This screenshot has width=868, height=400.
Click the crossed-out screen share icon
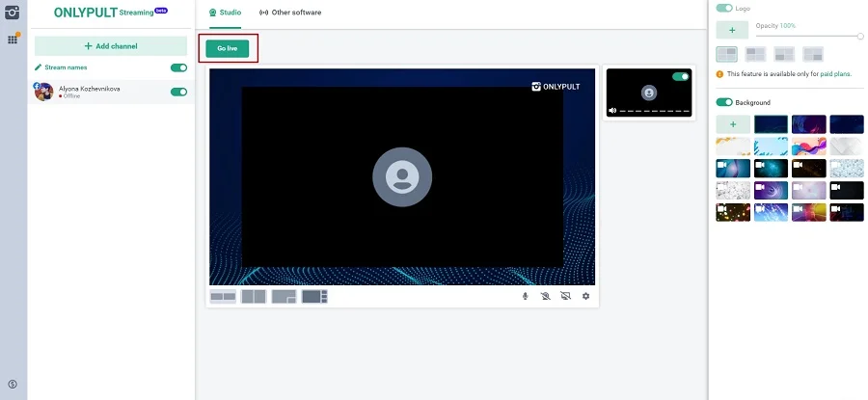coord(565,296)
